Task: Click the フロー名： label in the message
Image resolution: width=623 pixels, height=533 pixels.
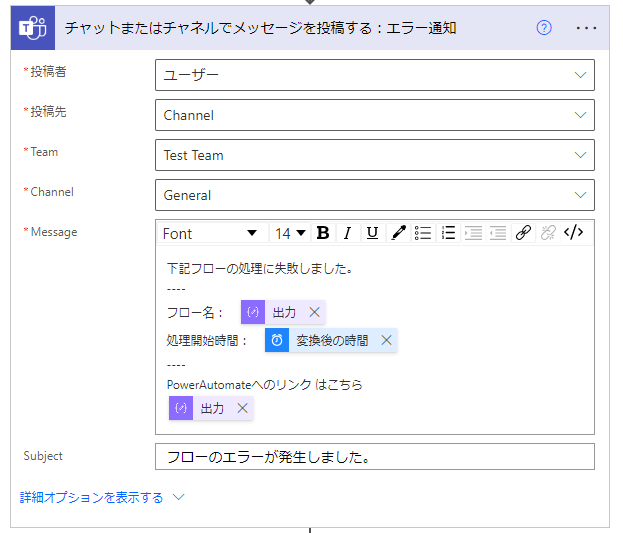Action: [194, 313]
